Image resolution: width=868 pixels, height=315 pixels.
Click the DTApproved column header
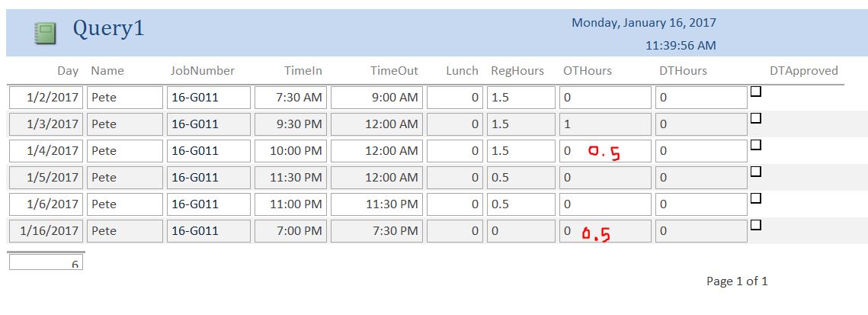point(804,71)
